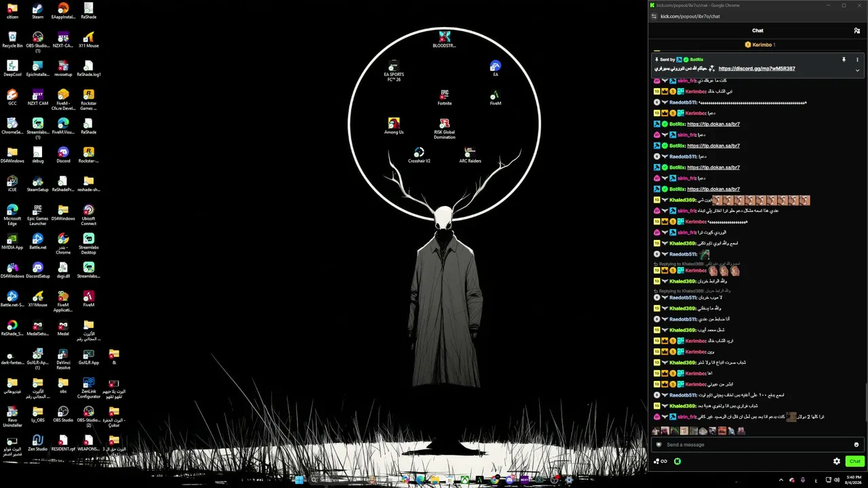Click the Kerimbo leaderboard entry at top
The height and width of the screenshot is (488, 868).
[760, 45]
